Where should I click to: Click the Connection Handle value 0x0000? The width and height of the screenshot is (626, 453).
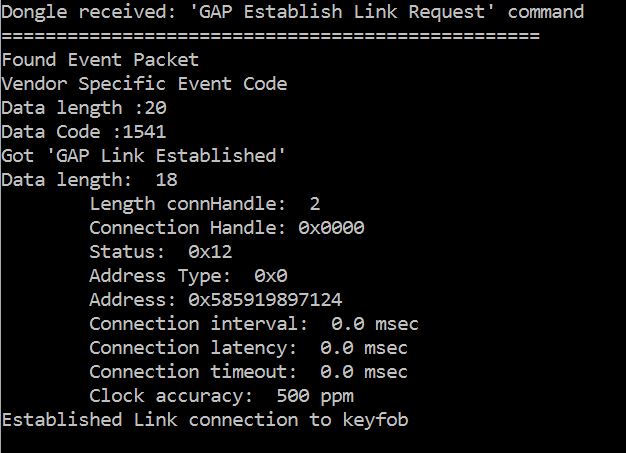point(331,228)
